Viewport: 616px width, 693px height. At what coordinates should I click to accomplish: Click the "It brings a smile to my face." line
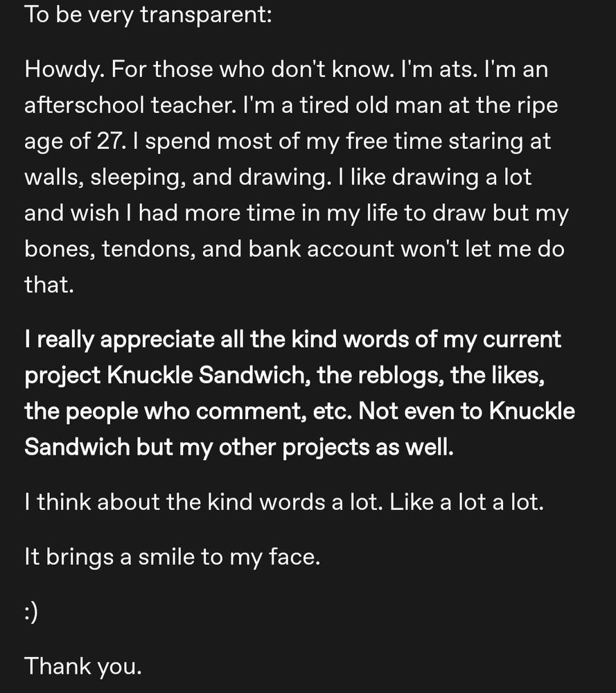[173, 557]
